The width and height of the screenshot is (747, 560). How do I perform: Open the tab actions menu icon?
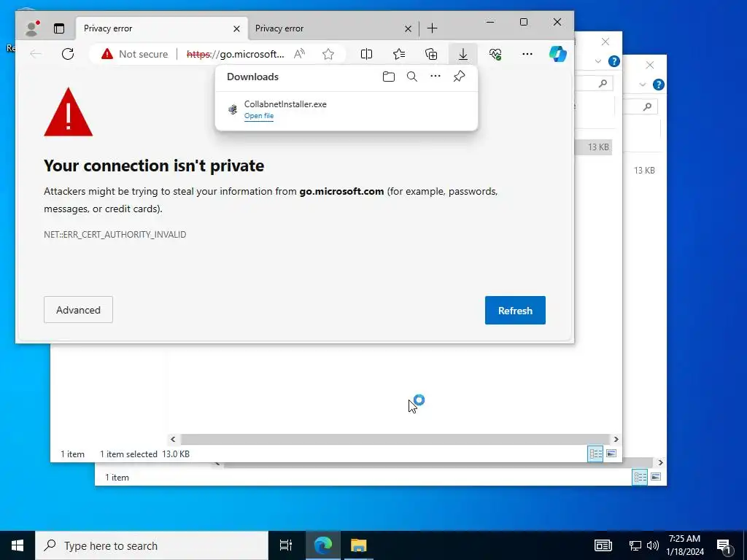(59, 28)
